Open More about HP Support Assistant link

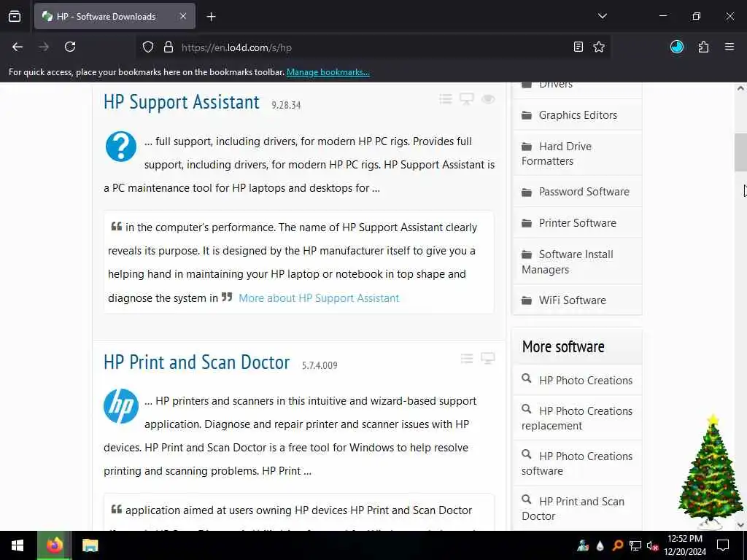coord(319,298)
